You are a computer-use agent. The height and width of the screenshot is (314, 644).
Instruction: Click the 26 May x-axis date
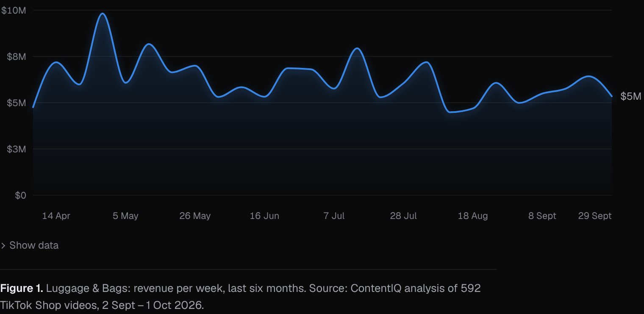pyautogui.click(x=195, y=216)
